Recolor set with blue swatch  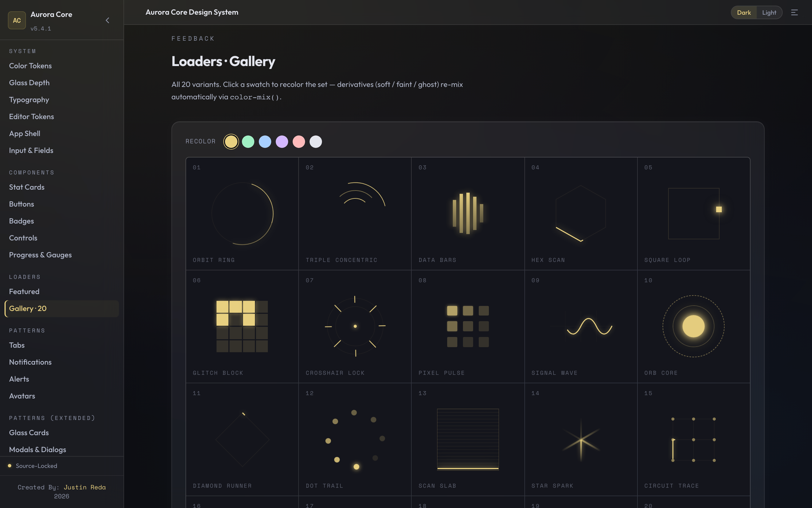coord(265,142)
